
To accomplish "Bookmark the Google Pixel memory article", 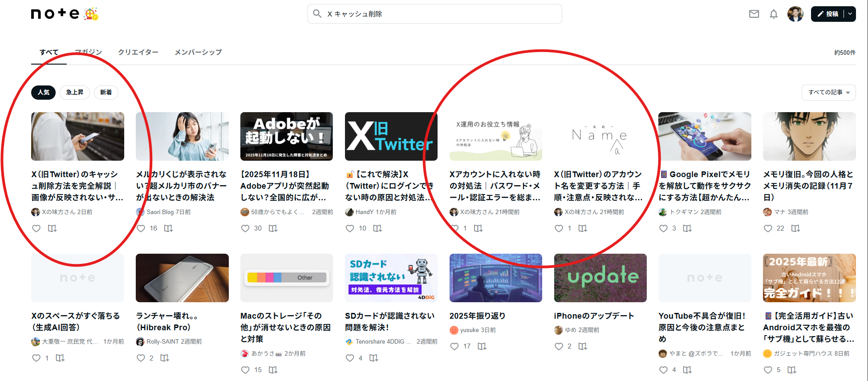I will tap(687, 228).
